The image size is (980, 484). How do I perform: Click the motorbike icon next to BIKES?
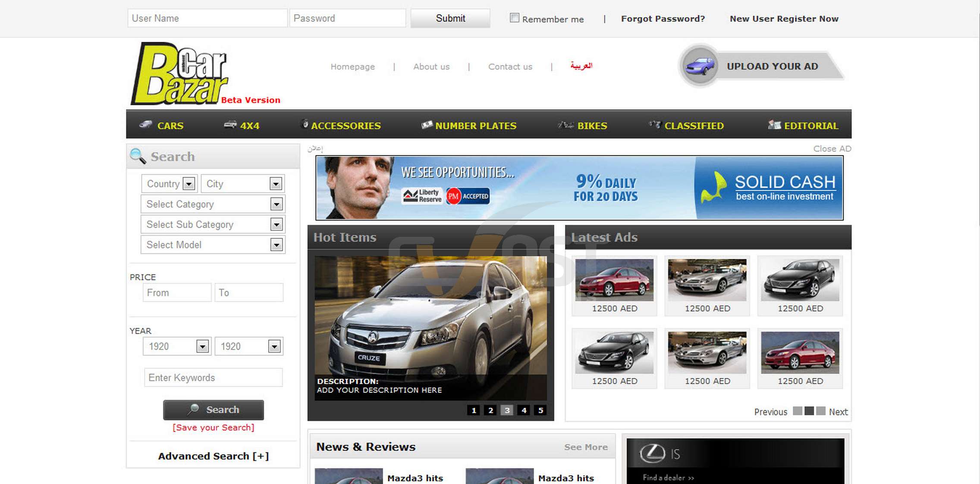point(565,125)
